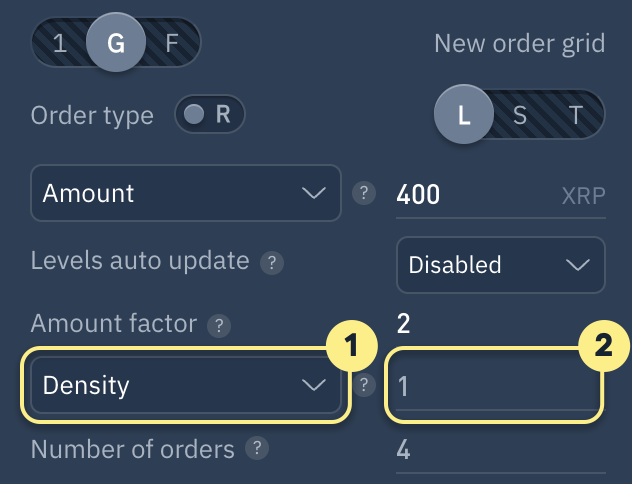Click help icon next to Amount dropdown
Image resolution: width=632 pixels, height=484 pixels.
click(367, 193)
